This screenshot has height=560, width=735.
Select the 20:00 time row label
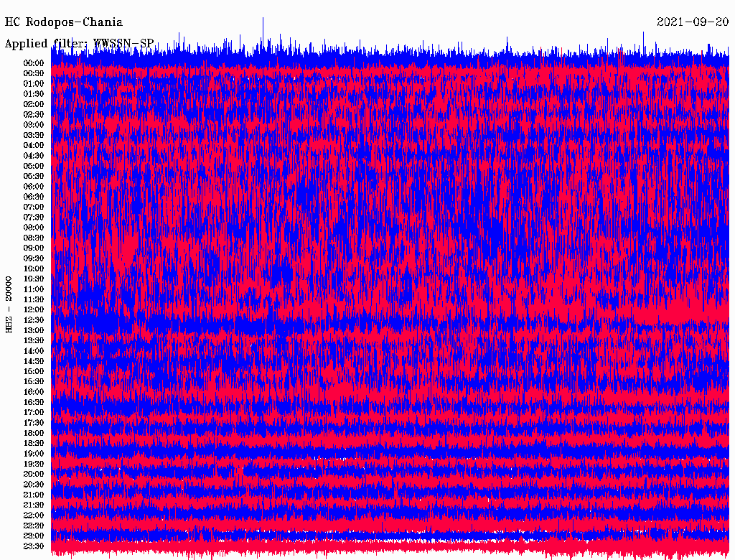pyautogui.click(x=34, y=475)
